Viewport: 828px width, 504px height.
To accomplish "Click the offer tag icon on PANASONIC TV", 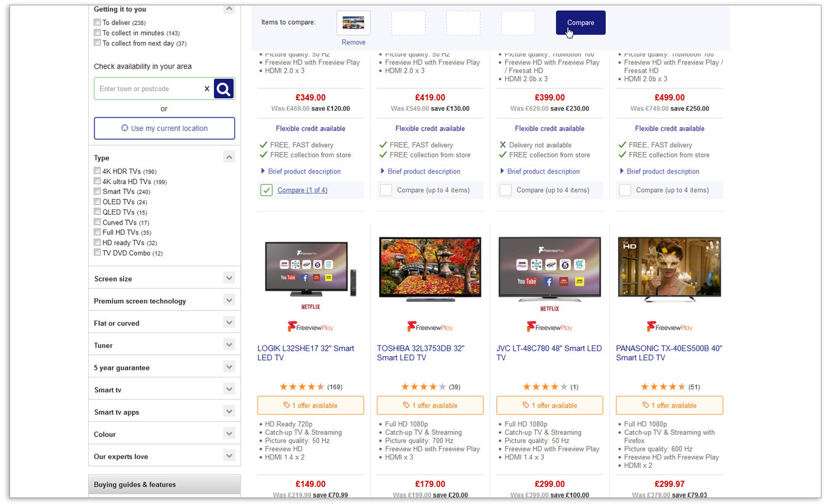I will pyautogui.click(x=645, y=405).
